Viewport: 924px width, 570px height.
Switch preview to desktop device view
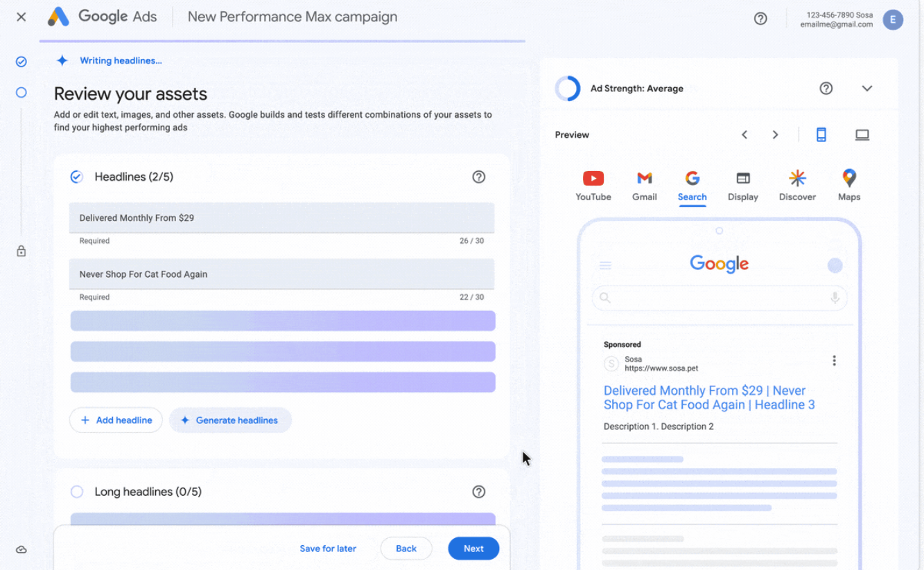(x=862, y=135)
